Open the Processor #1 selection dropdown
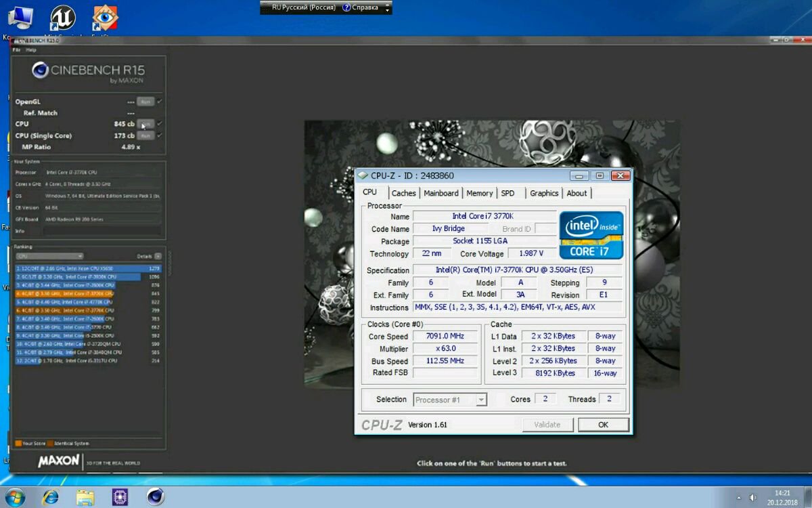Viewport: 812px width, 508px height. [x=450, y=400]
